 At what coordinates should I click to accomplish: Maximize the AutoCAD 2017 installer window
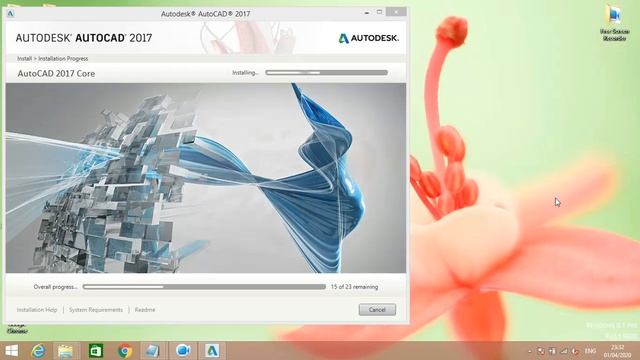[x=379, y=12]
